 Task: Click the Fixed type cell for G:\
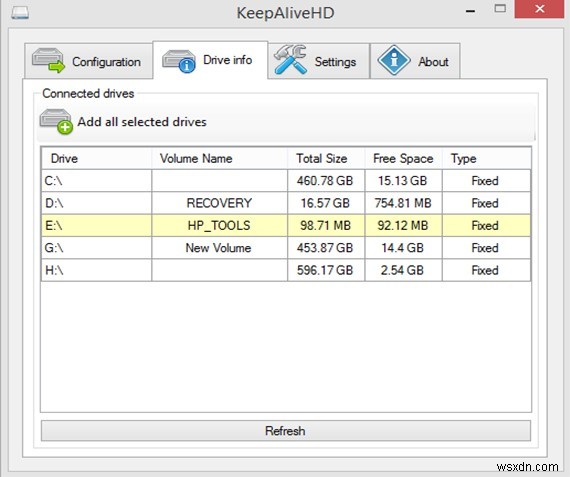[x=486, y=248]
